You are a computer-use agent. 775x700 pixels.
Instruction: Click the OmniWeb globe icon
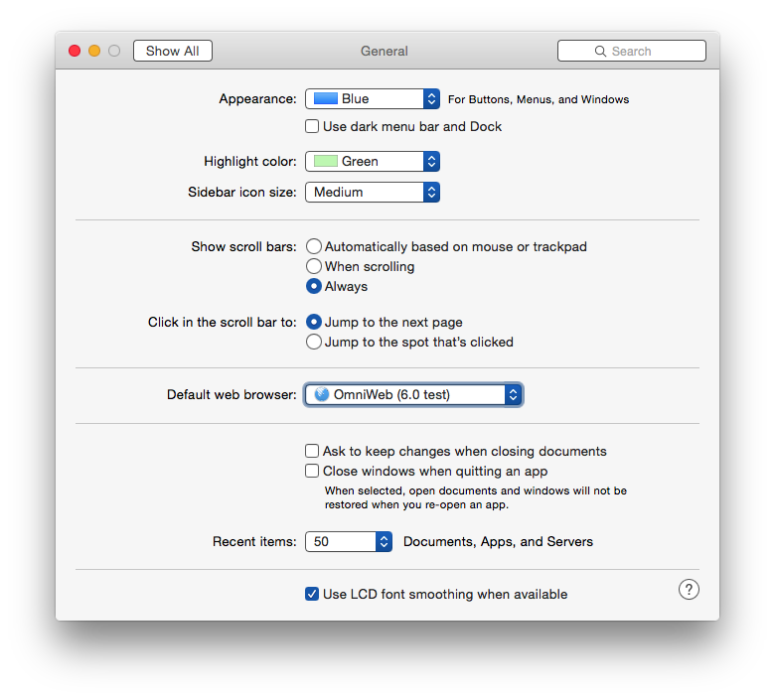pyautogui.click(x=322, y=394)
